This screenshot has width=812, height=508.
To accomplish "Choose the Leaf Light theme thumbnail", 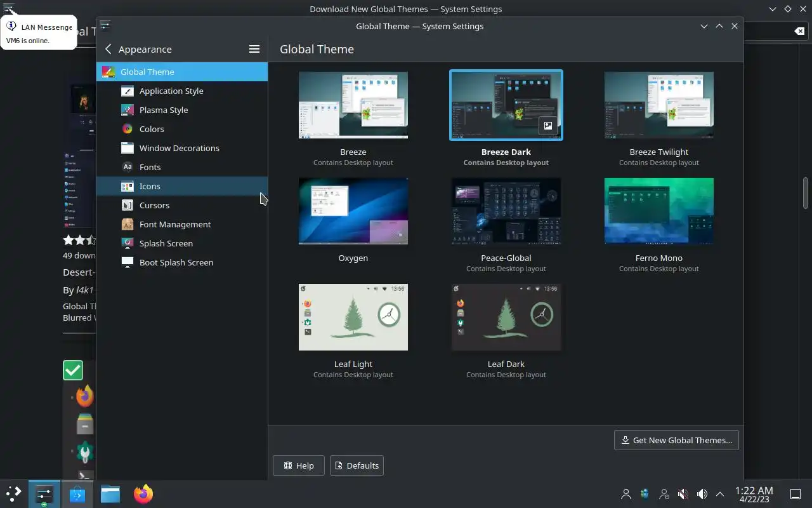I will coord(353,317).
